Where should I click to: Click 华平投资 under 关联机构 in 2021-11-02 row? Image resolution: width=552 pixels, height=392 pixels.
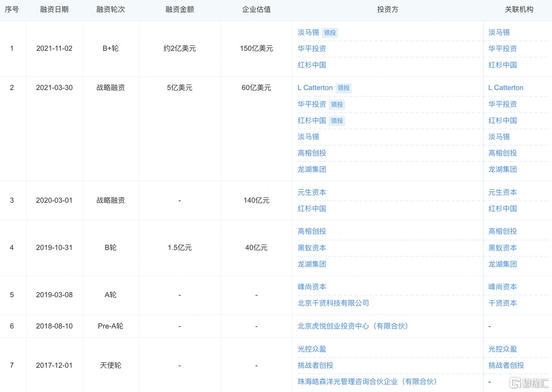tap(502, 49)
